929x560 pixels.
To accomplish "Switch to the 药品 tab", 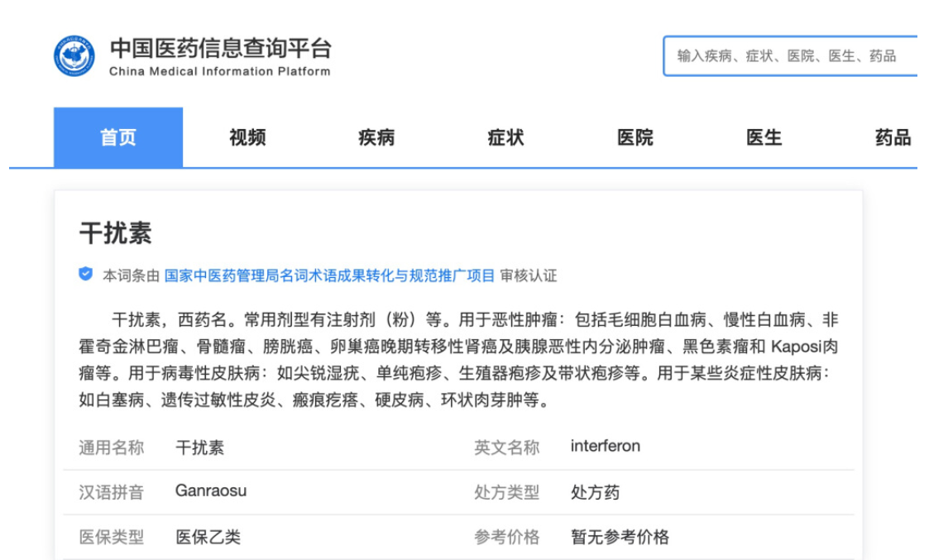I will pyautogui.click(x=893, y=138).
